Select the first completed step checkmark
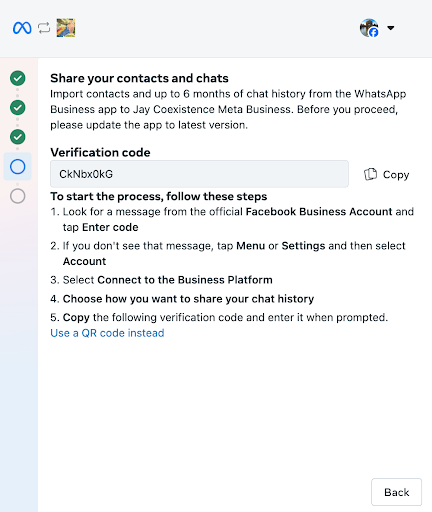 (18, 78)
